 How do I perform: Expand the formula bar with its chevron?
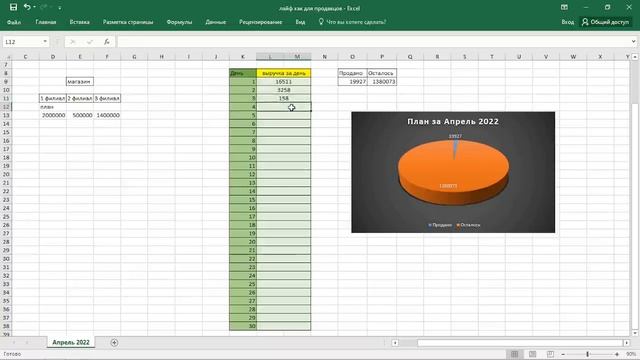click(633, 42)
